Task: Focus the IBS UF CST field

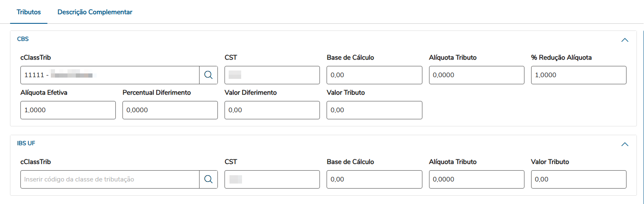Action: 272,179
